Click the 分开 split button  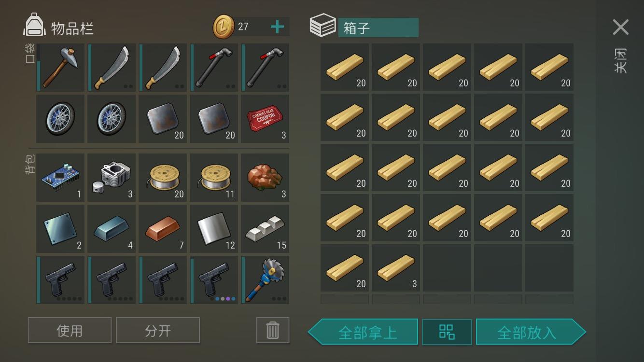point(158,331)
